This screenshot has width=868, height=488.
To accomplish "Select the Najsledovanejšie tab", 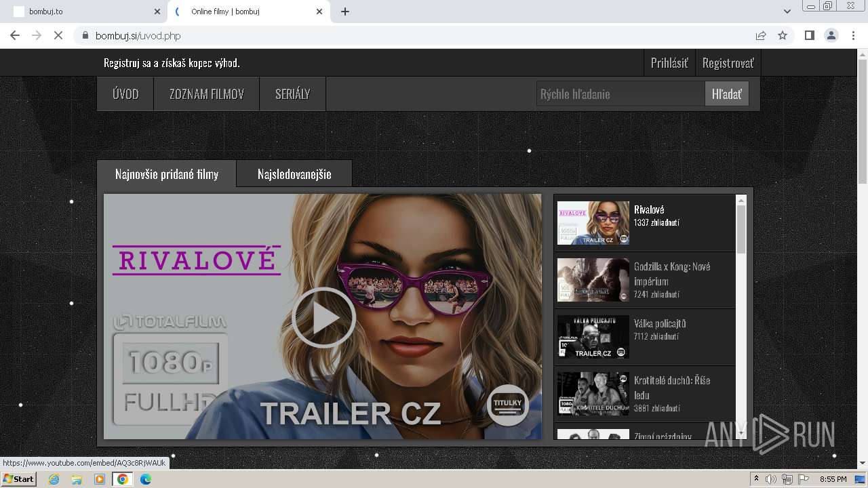I will [x=294, y=174].
